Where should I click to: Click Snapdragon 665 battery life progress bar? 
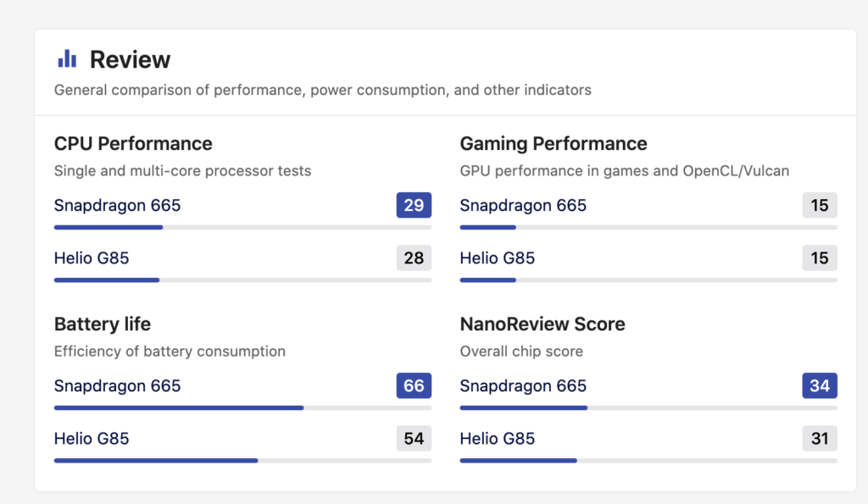(x=242, y=407)
